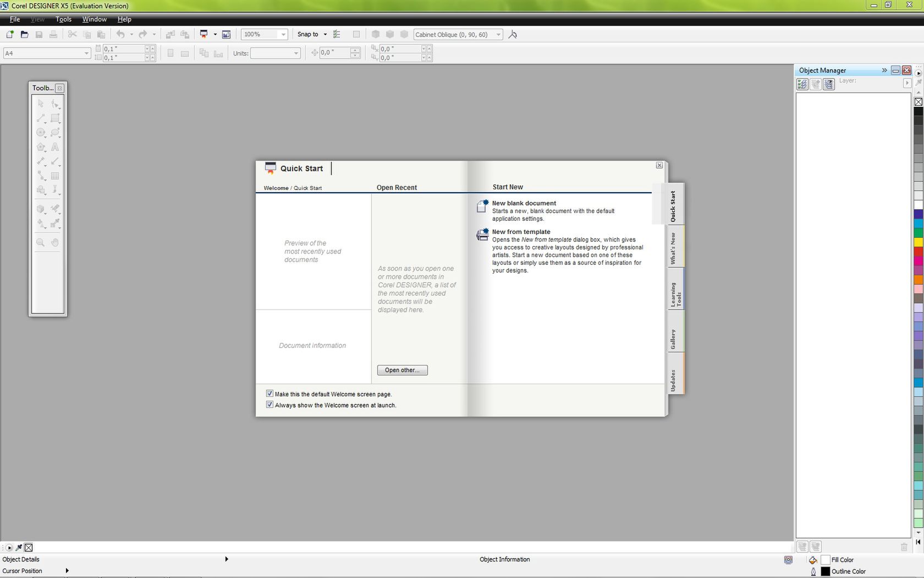Click the Export toolbar icon
Image resolution: width=924 pixels, height=578 pixels.
(x=185, y=34)
